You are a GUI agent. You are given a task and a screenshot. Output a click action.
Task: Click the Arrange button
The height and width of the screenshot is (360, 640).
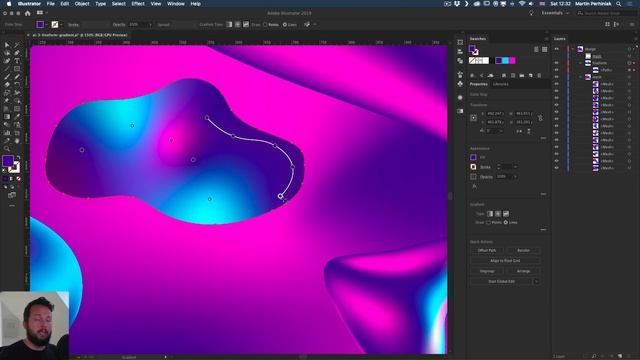click(524, 271)
